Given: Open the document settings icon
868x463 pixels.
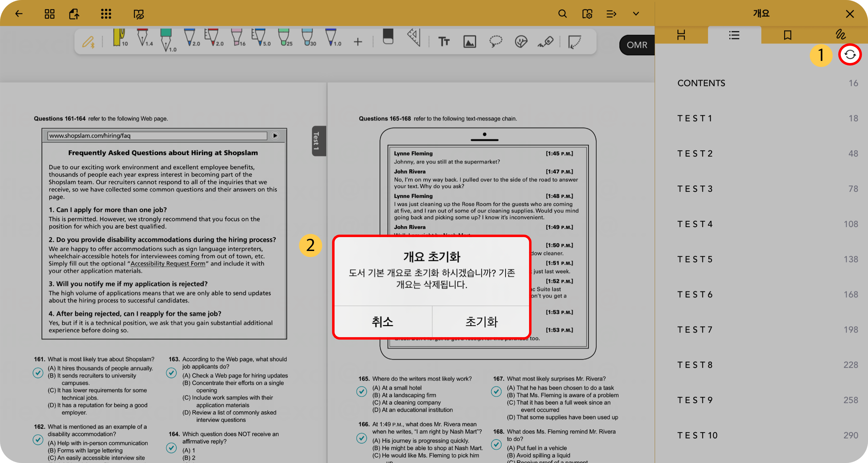Looking at the screenshot, I should tap(587, 14).
